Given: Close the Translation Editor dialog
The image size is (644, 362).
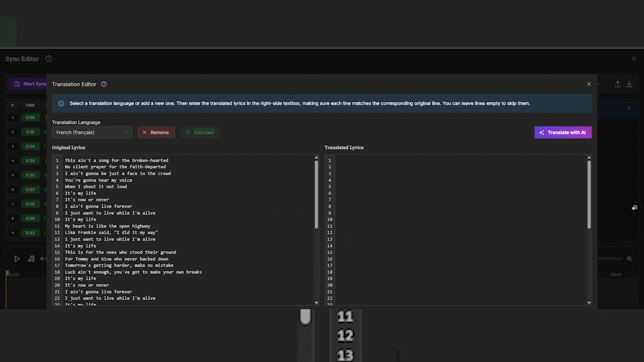Looking at the screenshot, I should coord(589,84).
